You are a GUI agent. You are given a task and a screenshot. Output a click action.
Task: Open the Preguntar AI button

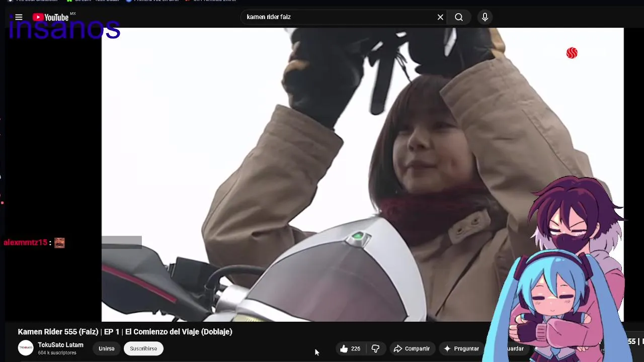click(461, 348)
